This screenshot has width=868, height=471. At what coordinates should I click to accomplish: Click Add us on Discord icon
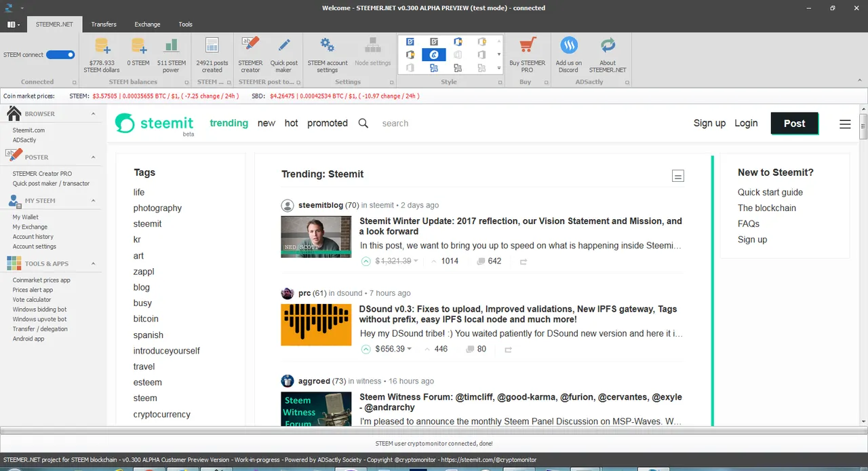point(569,46)
